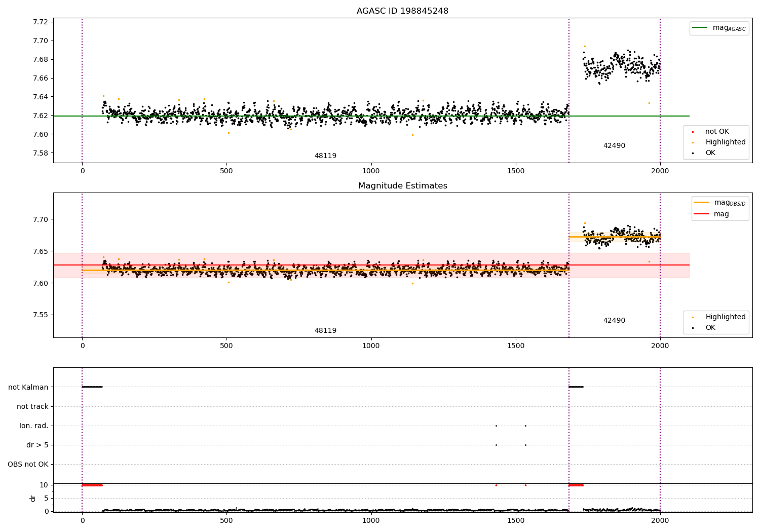760x532 pixels.
Task: Click the obsid label 48119 in top plot
Action: click(325, 156)
